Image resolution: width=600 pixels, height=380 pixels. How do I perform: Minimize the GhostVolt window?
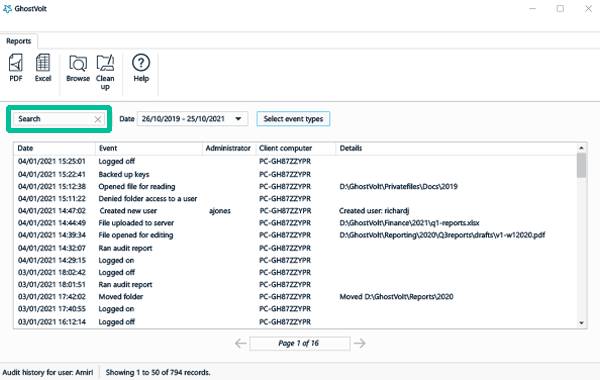pyautogui.click(x=532, y=8)
